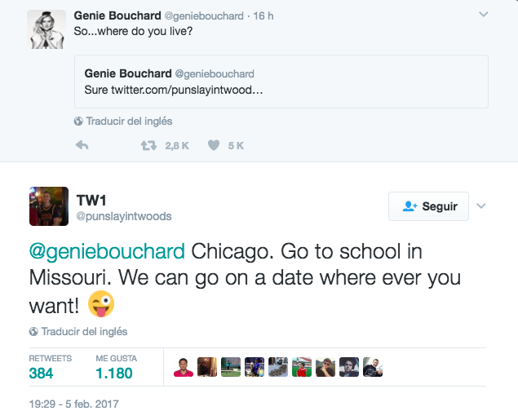Click the 16 h timestamp on Genie's tweet
Image resolution: width=518 pixels, height=420 pixels.
tap(263, 15)
